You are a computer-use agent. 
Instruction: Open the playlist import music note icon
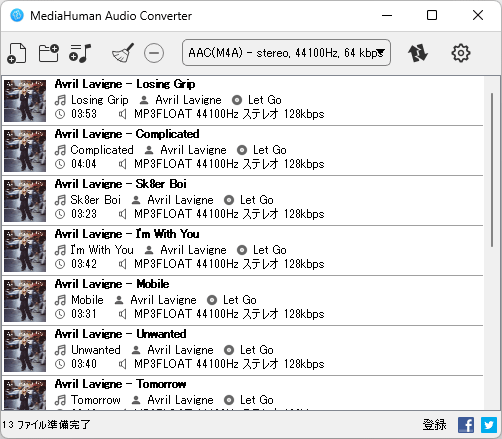coord(80,53)
